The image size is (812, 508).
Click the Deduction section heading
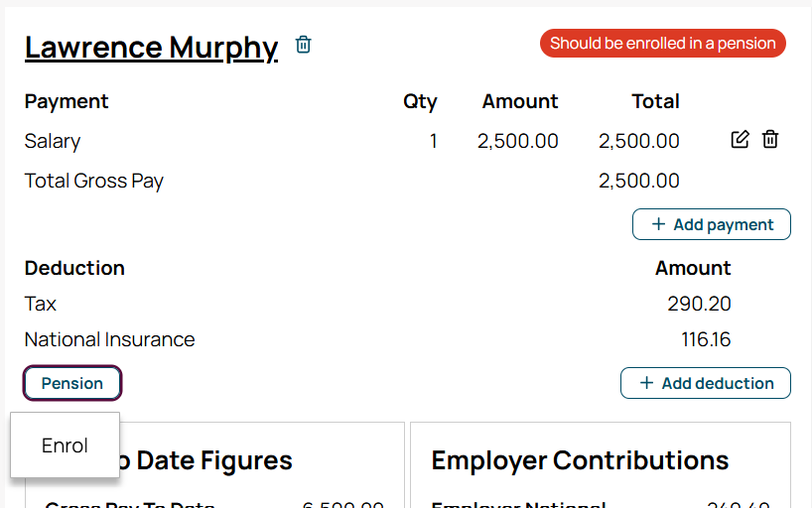pyautogui.click(x=74, y=268)
